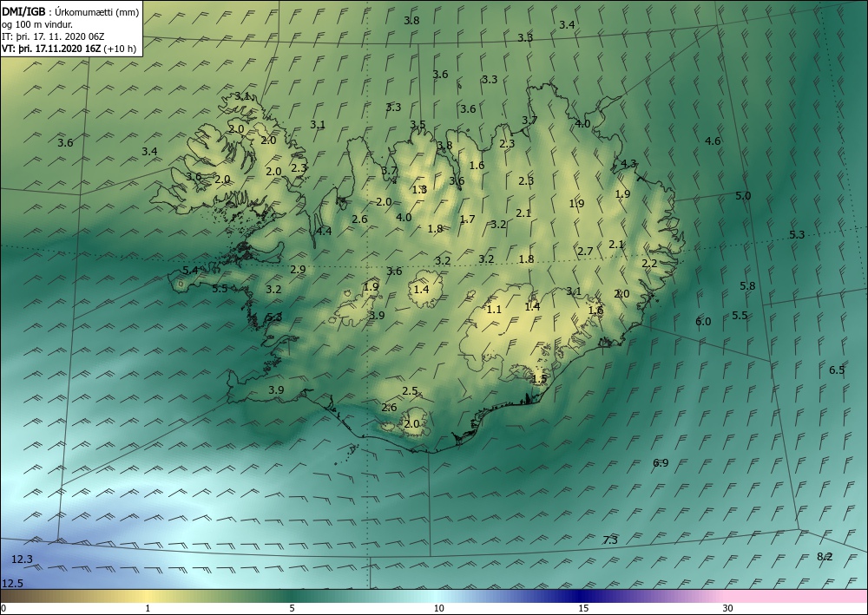Screen dimensions: 868x615
Task: Click the map value '2.2'
Action: point(649,263)
